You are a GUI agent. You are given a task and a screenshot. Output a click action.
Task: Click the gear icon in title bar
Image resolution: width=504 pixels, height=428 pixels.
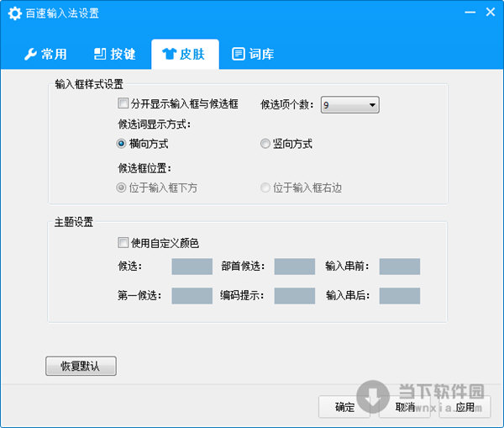pyautogui.click(x=14, y=13)
